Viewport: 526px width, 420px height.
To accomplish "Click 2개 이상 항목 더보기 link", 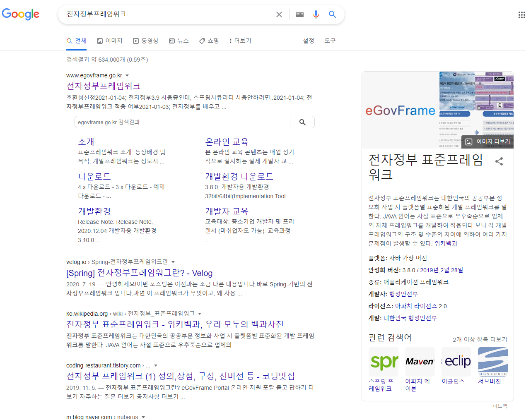I will coord(480,339).
